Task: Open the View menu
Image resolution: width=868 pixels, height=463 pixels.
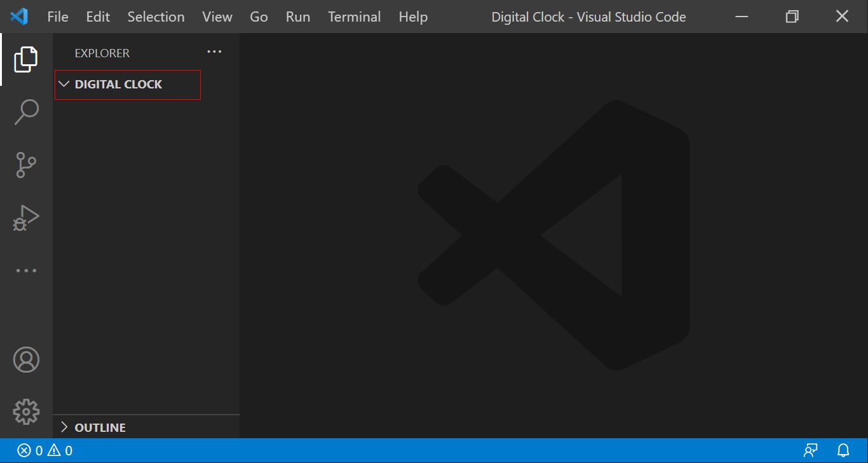Action: [217, 17]
